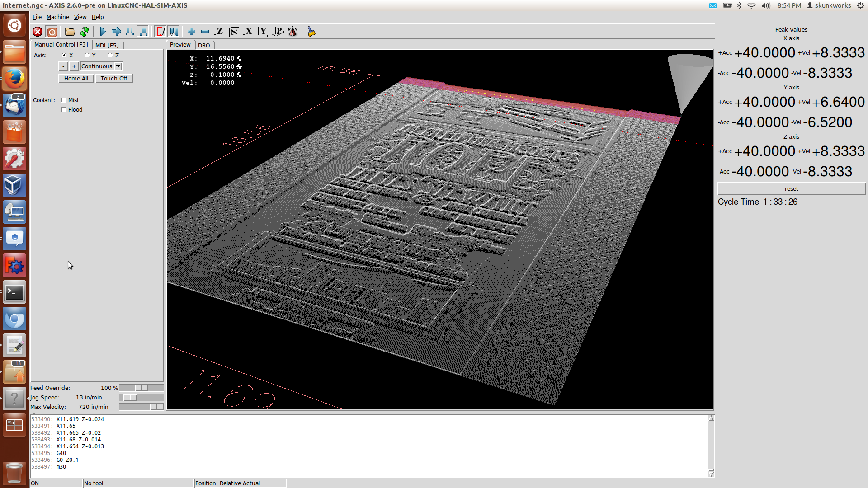Run the program with play icon
The width and height of the screenshot is (868, 488).
point(103,32)
